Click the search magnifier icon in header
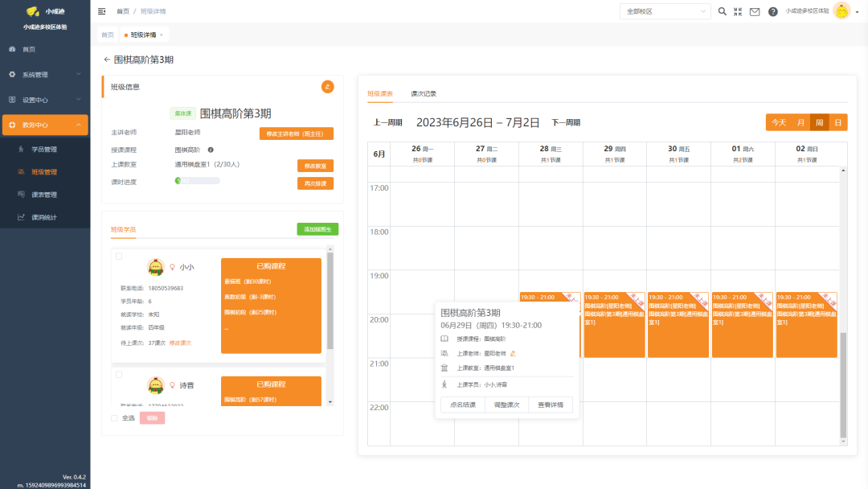This screenshot has height=489, width=868. tap(722, 11)
